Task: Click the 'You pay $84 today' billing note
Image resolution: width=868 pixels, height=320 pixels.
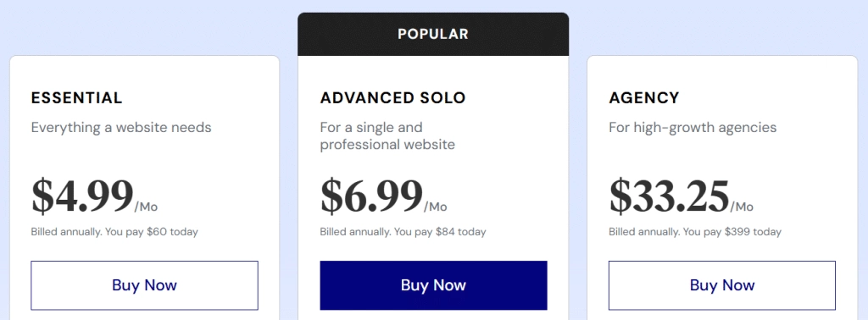Action: [x=440, y=232]
